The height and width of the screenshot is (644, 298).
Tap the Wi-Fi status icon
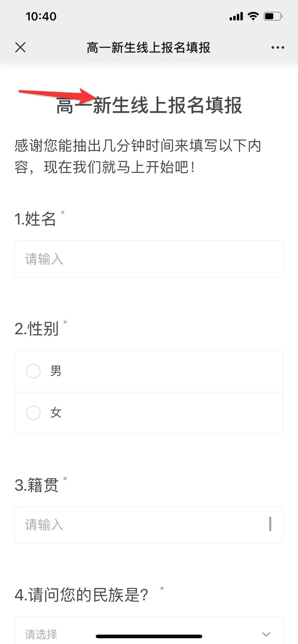coord(253,16)
